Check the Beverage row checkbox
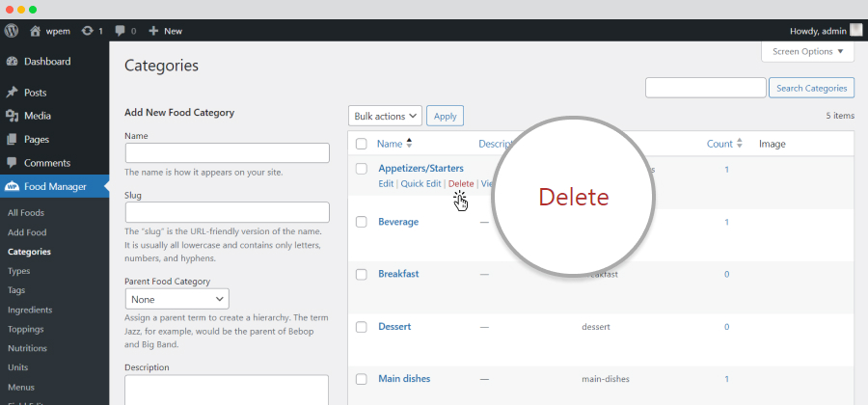This screenshot has width=868, height=405. [362, 222]
